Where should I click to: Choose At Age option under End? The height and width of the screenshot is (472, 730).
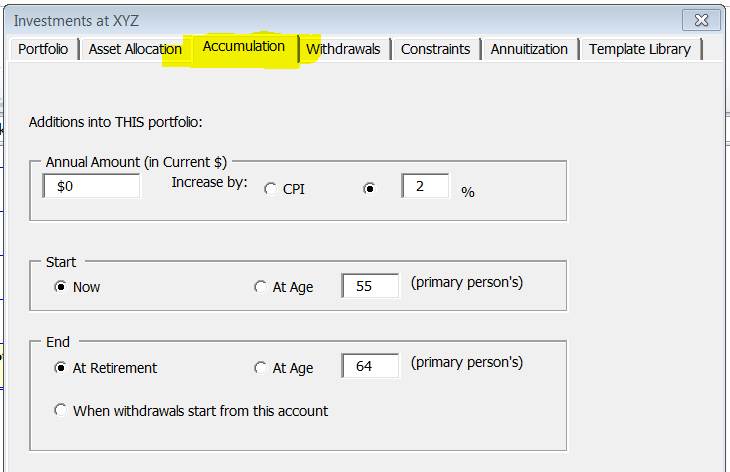(x=260, y=368)
